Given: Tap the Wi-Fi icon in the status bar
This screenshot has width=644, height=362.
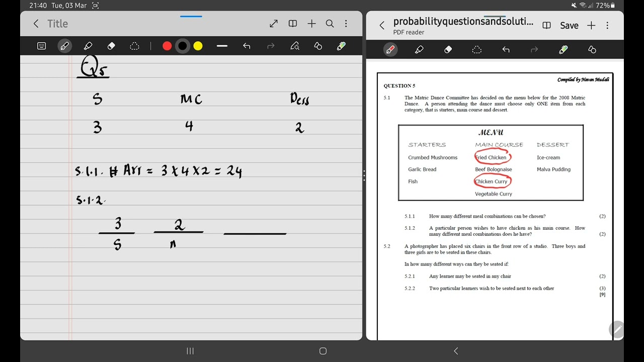Looking at the screenshot, I should [583, 6].
